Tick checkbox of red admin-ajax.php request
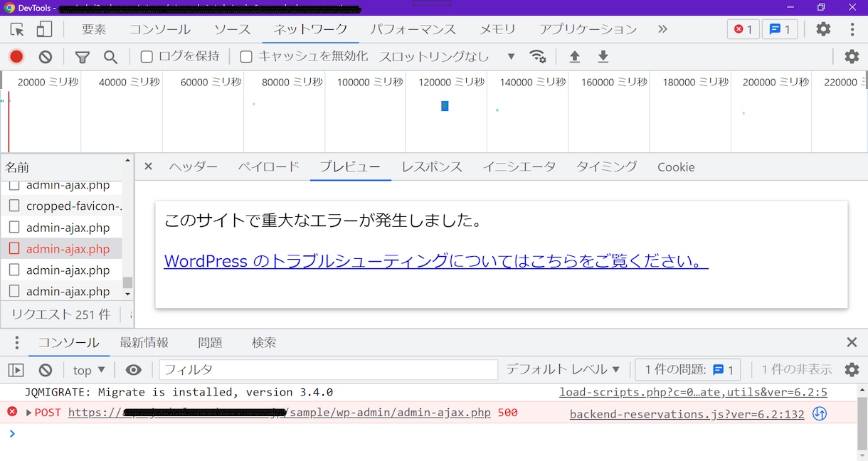The width and height of the screenshot is (868, 461). 14,249
